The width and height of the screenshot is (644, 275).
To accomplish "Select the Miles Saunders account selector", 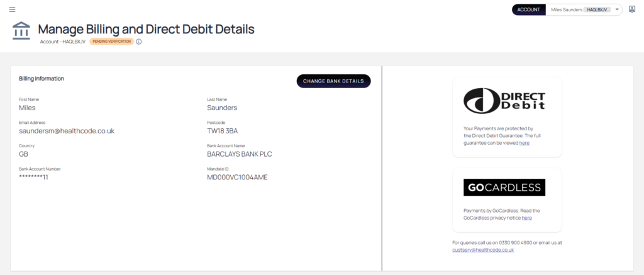I will click(579, 9).
